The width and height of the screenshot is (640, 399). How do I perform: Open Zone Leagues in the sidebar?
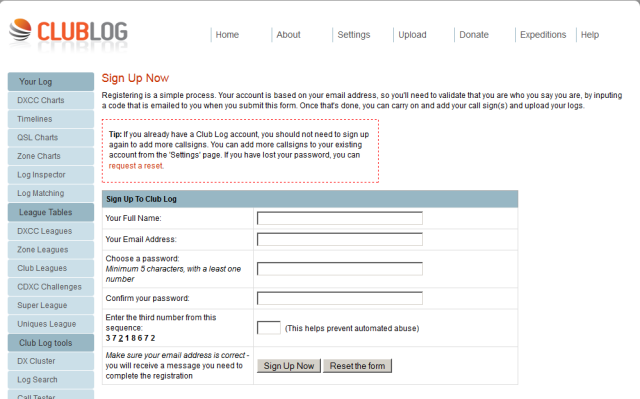click(51, 250)
